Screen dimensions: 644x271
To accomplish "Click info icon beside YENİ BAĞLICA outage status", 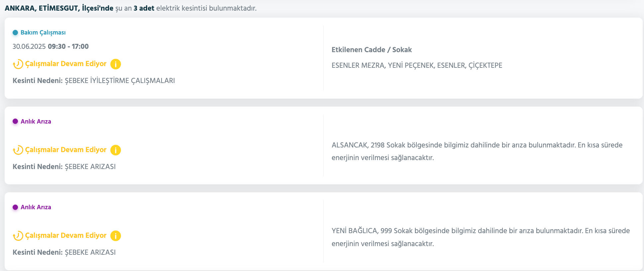I will (x=115, y=235).
